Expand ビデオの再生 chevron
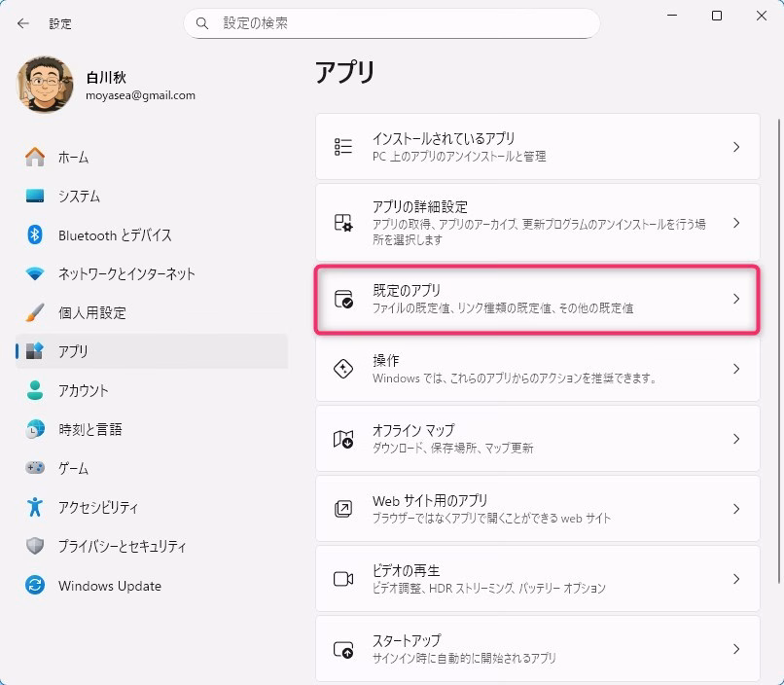 pyautogui.click(x=736, y=579)
